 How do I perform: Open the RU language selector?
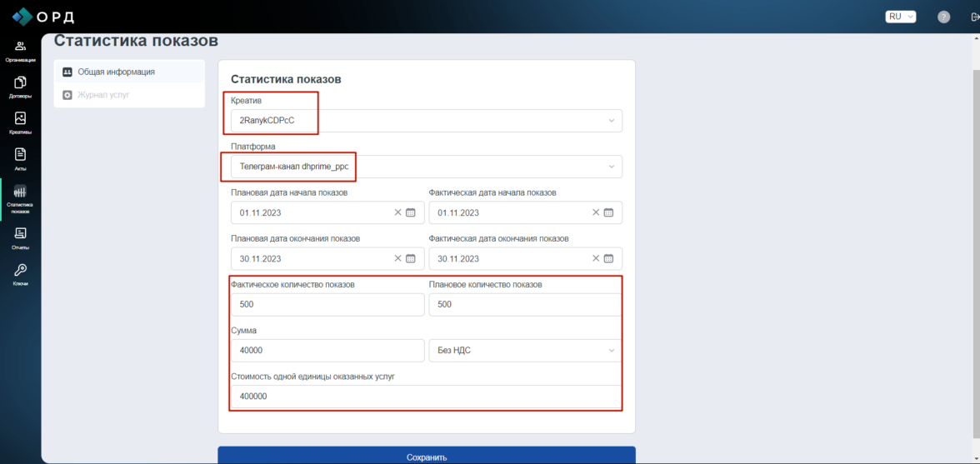point(900,17)
